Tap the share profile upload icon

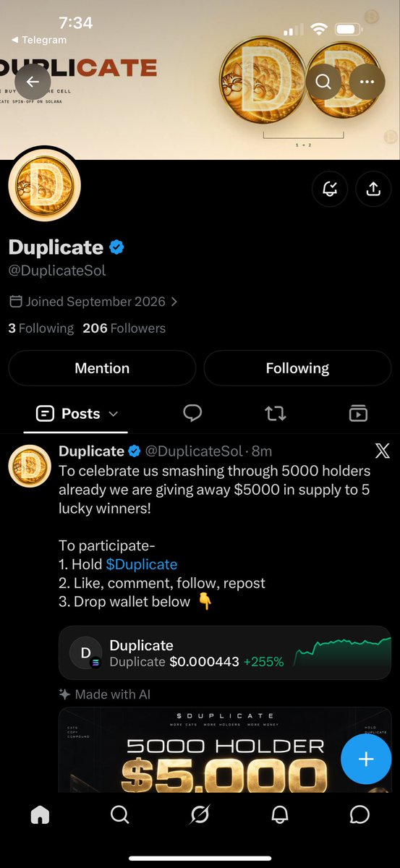pyautogui.click(x=373, y=189)
